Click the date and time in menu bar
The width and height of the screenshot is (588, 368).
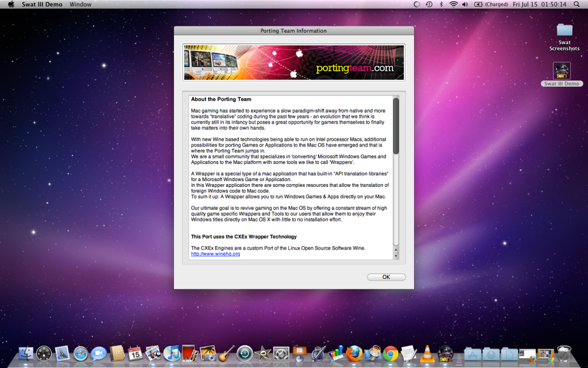pos(539,5)
